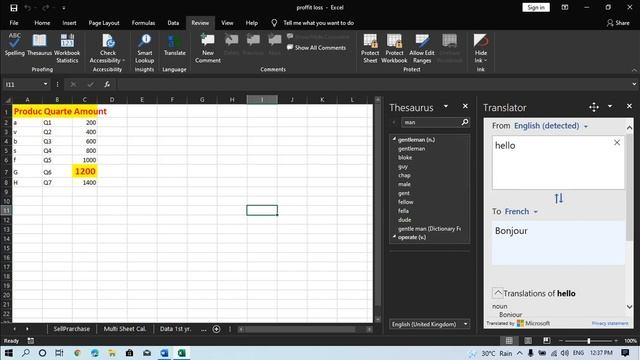This screenshot has width=640, height=360.
Task: Open the Data 1st yr. sheet tab
Action: pos(175,329)
